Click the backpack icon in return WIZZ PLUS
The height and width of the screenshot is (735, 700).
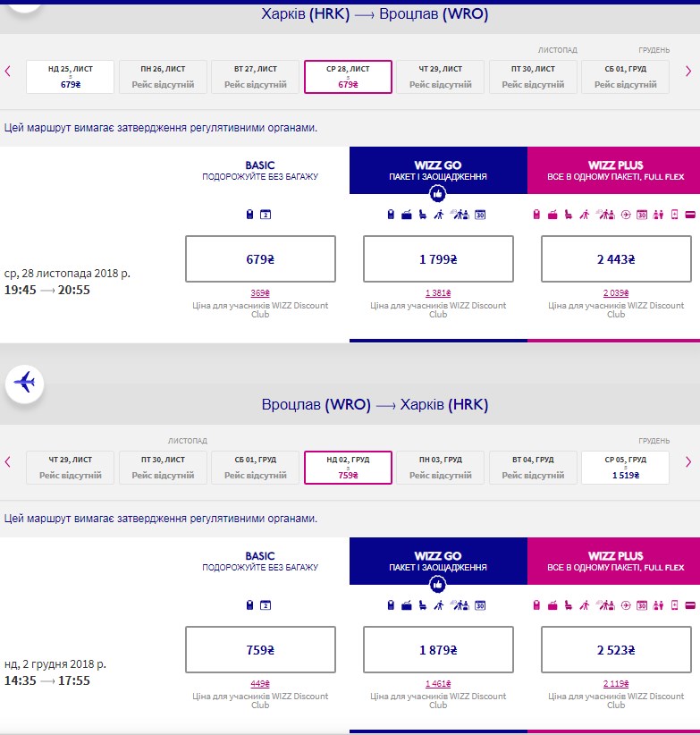pyautogui.click(x=536, y=605)
